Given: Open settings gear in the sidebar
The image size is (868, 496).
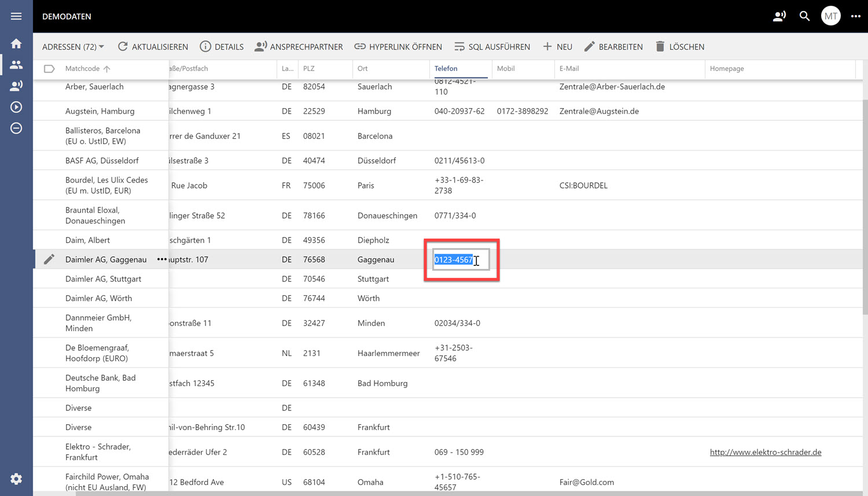Looking at the screenshot, I should point(16,479).
